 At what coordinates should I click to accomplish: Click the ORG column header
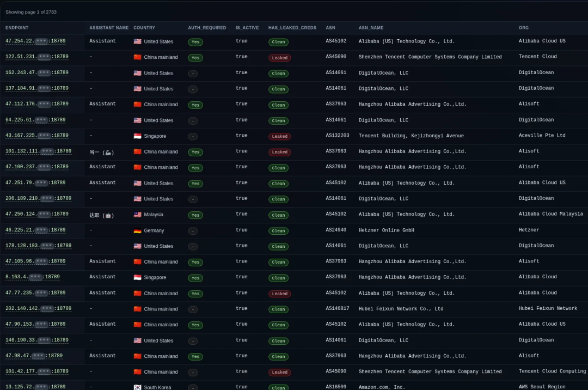524,28
